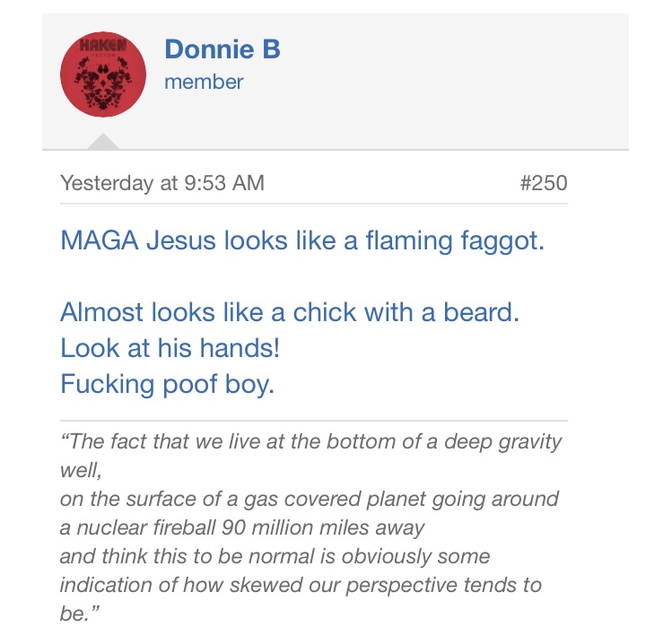Select the "Look at his hands!" line

point(170,348)
